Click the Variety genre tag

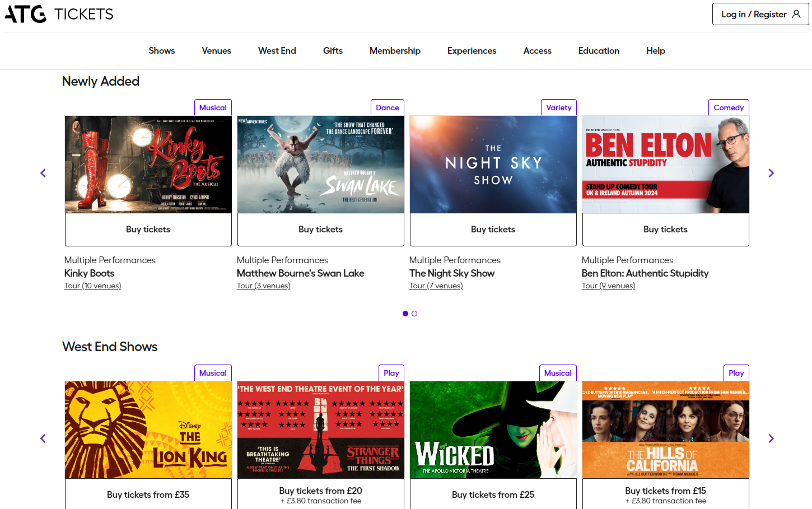(559, 108)
